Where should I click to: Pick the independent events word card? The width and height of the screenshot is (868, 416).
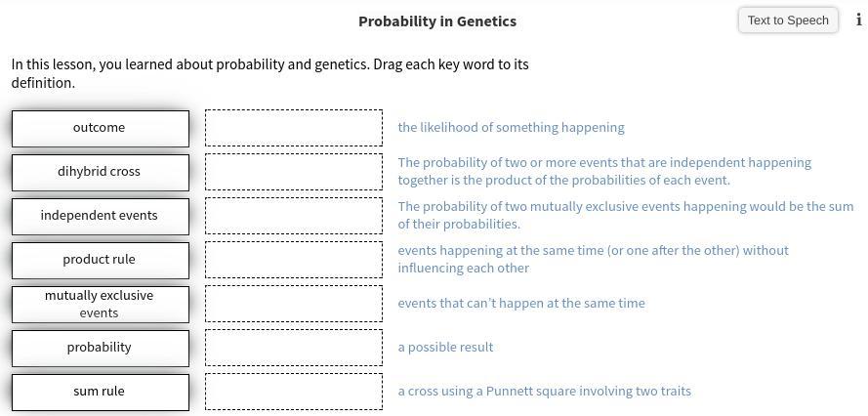tap(100, 216)
